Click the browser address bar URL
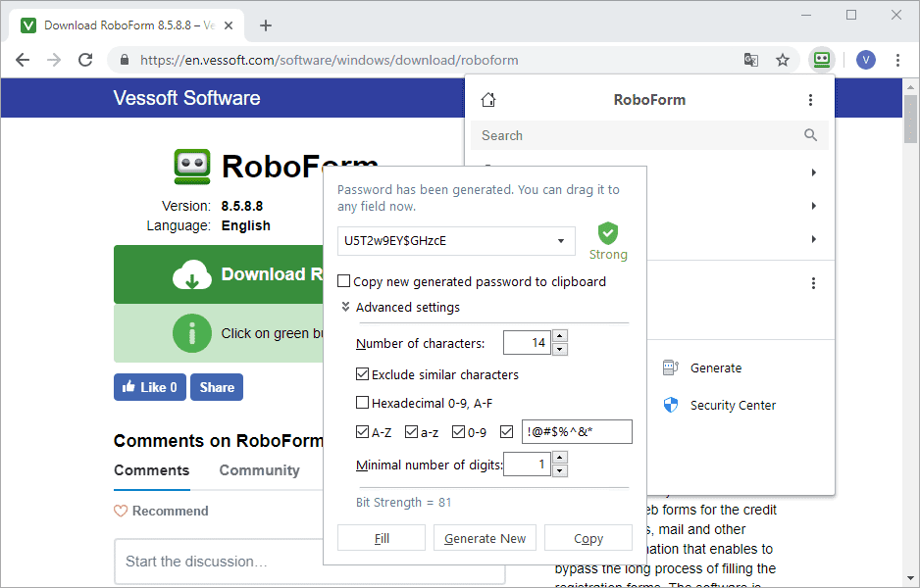The height and width of the screenshot is (588, 920). (x=330, y=60)
